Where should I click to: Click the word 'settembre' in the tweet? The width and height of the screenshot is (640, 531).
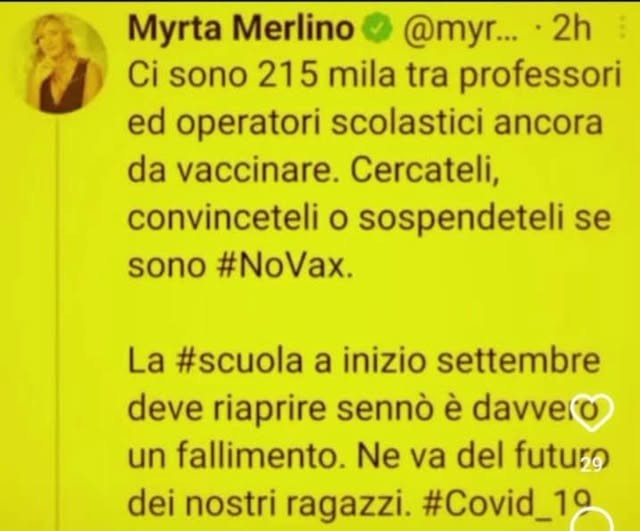[520, 361]
